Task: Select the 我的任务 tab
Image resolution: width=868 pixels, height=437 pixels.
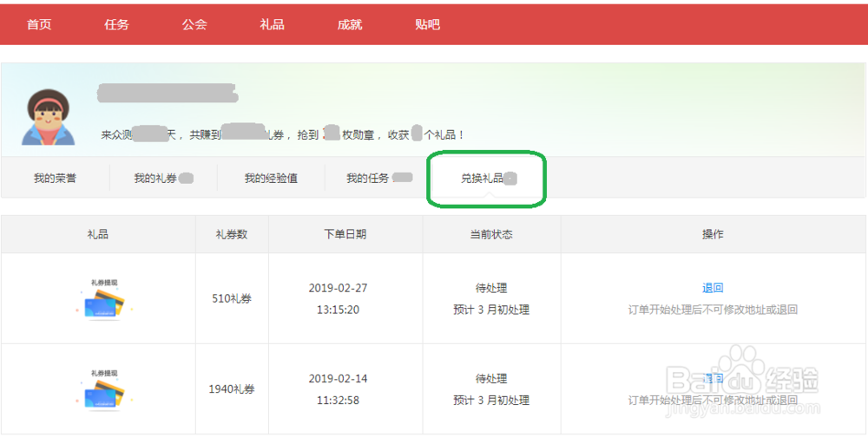Action: point(369,179)
